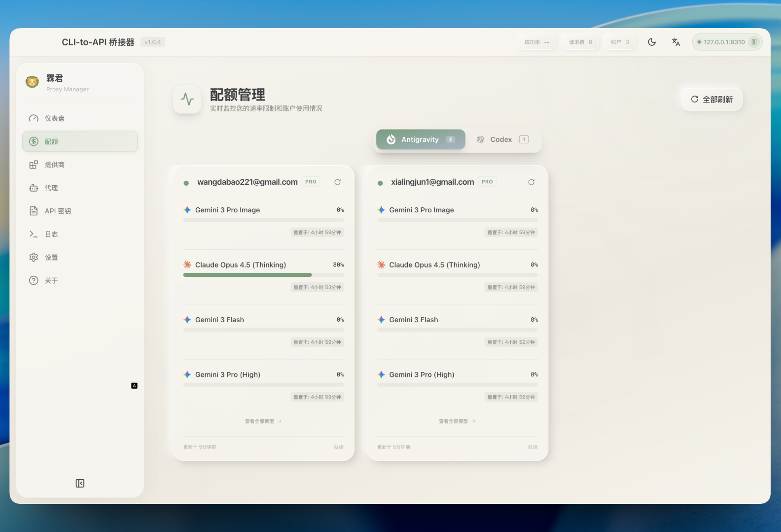Open the 关于 about page
Viewport: 781px width, 532px height.
tap(51, 280)
